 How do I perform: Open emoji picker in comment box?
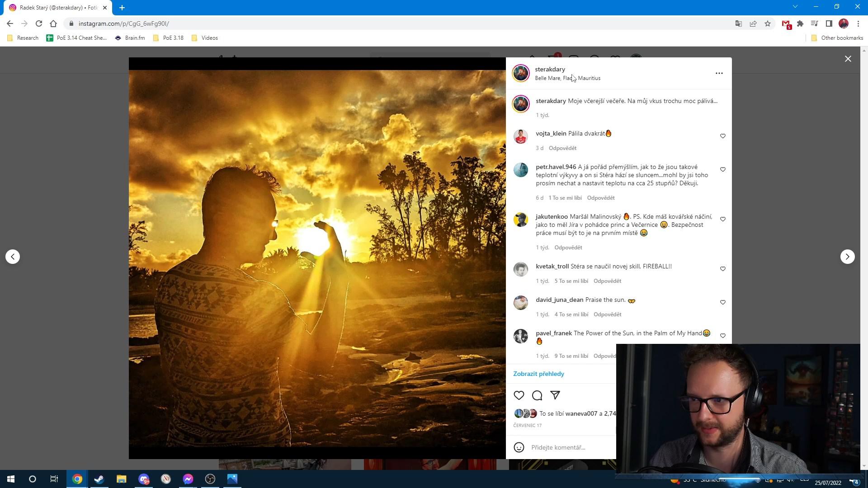pos(519,447)
